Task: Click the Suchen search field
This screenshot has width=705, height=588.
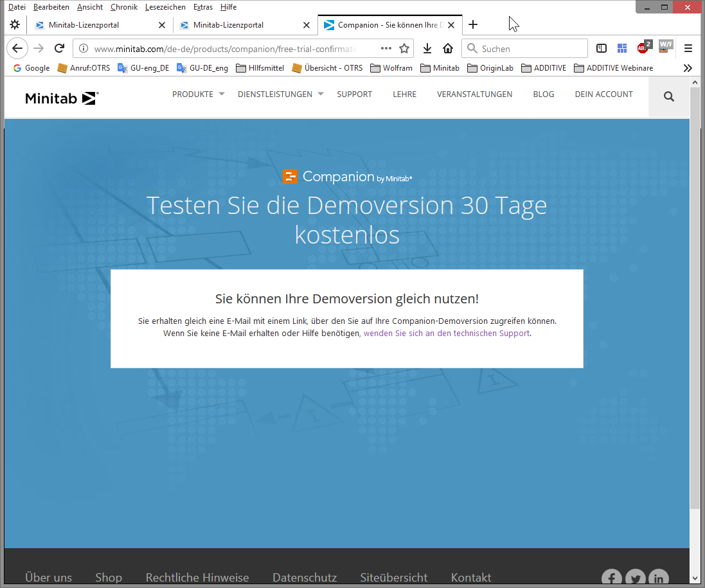Action: pyautogui.click(x=524, y=49)
